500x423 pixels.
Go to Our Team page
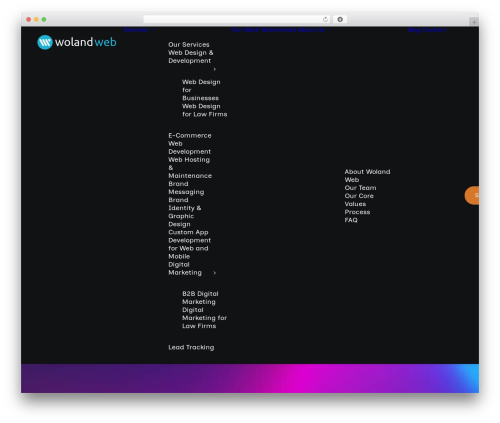point(360,188)
